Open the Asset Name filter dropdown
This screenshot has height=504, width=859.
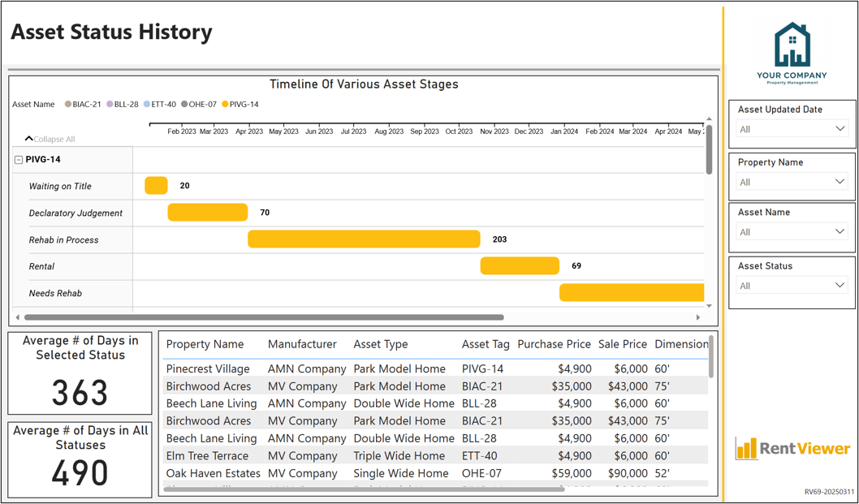click(x=792, y=232)
